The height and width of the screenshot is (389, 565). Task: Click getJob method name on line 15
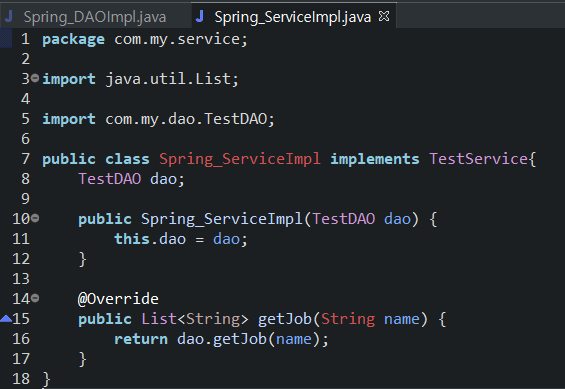tap(285, 319)
